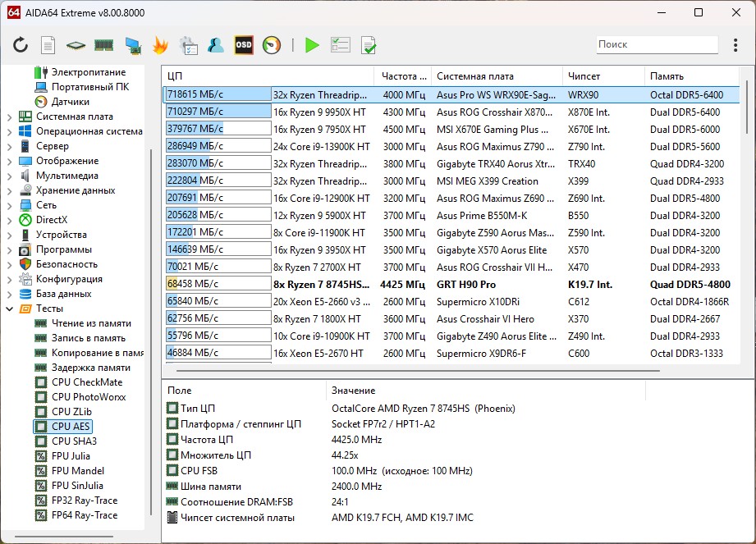Screen dimensions: 756x544
Task: Open the OSD panel toolbar icon
Action: (244, 45)
